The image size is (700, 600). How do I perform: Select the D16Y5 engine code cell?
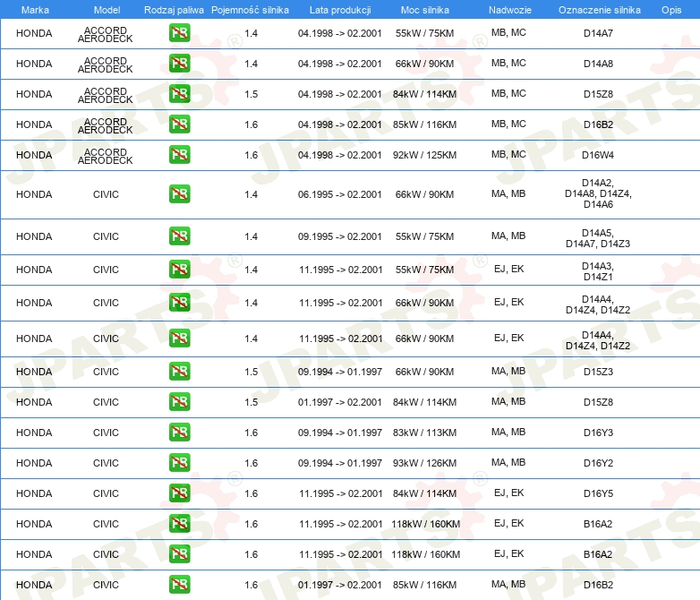tap(598, 493)
